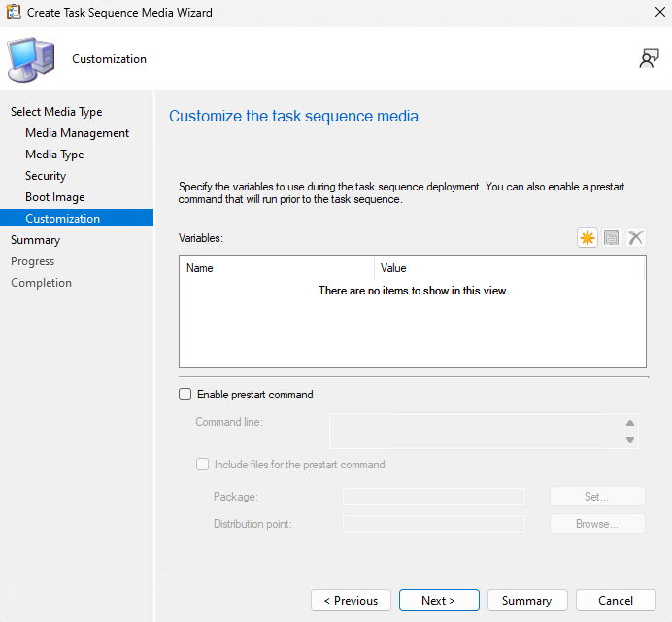This screenshot has width=672, height=622.
Task: Go back with the Previous button
Action: coord(351,601)
